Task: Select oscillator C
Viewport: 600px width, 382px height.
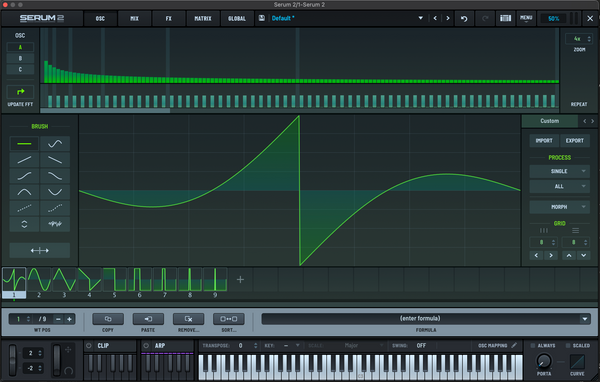Action: coord(20,69)
